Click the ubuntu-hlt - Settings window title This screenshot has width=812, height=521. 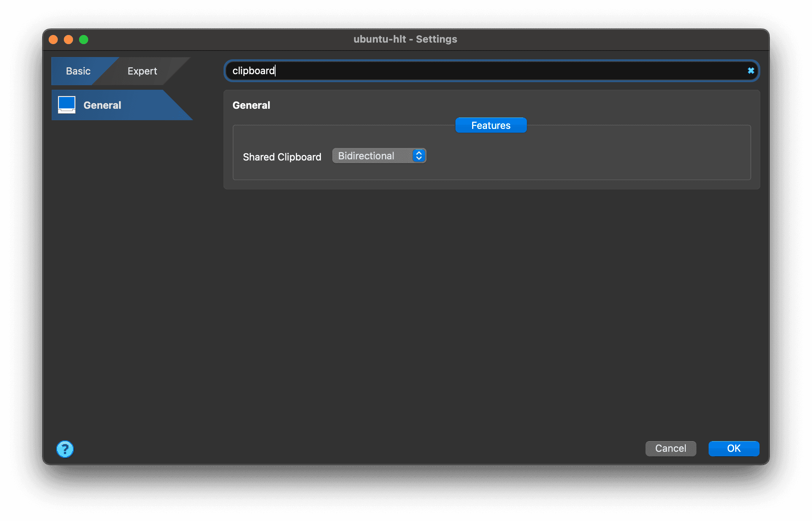tap(405, 39)
